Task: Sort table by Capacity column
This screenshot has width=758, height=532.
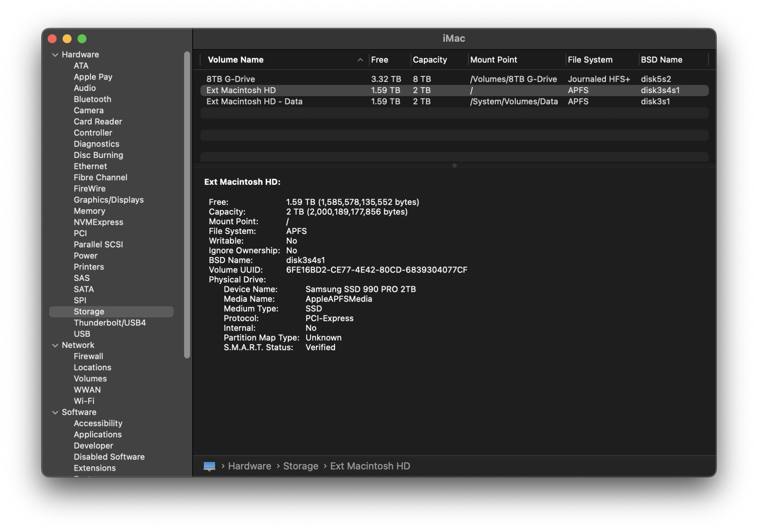Action: tap(429, 60)
